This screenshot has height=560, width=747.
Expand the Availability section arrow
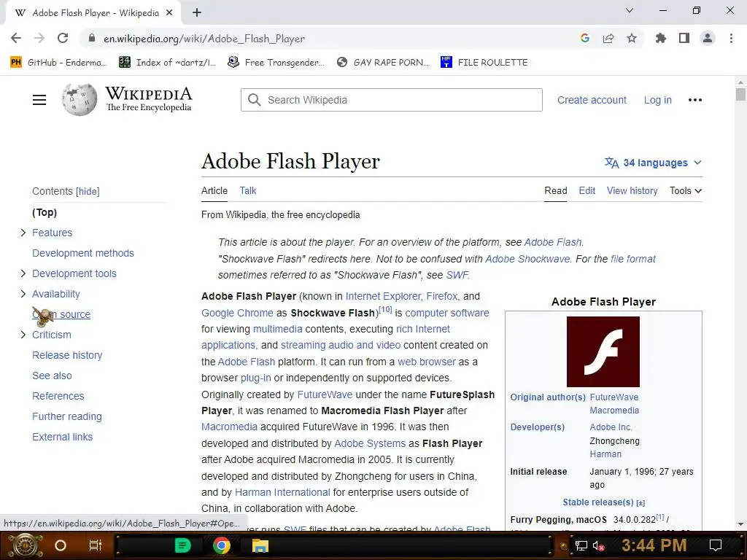tap(23, 295)
